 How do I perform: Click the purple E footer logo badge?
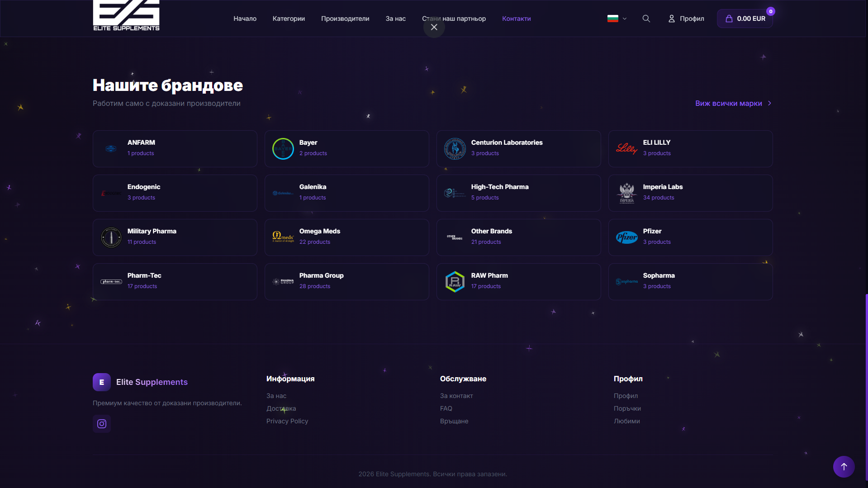click(102, 382)
